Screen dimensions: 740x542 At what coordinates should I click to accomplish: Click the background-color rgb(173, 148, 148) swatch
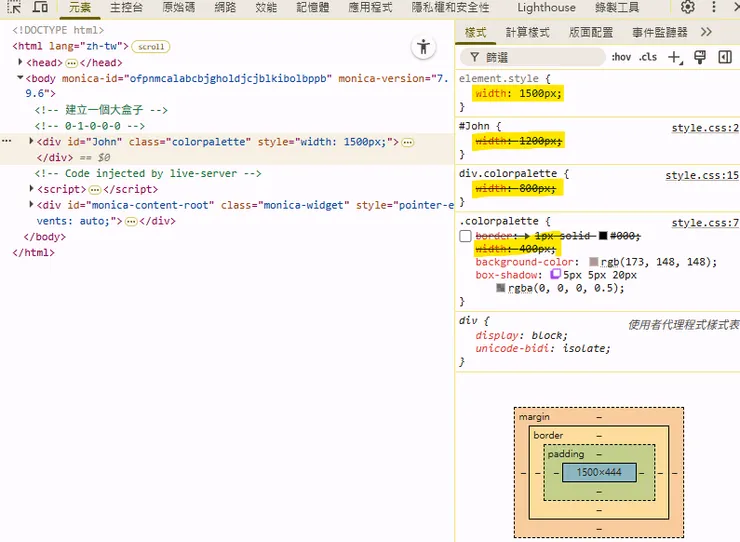pos(594,262)
